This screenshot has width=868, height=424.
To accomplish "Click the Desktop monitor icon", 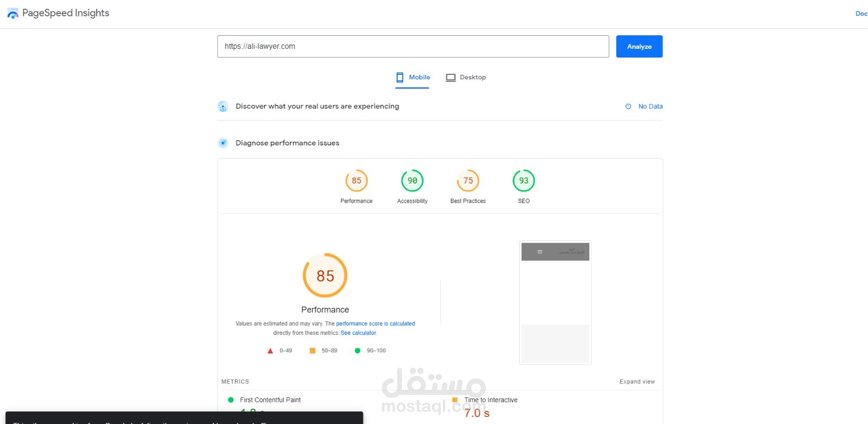I will click(451, 78).
